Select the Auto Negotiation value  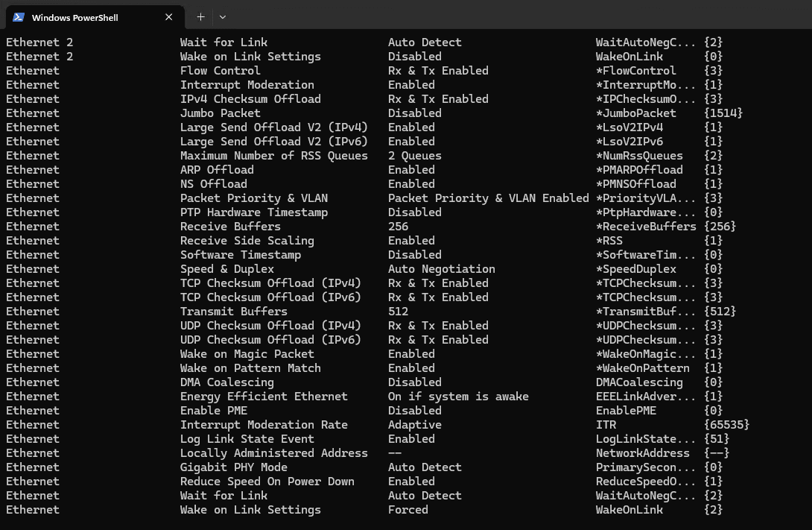[x=441, y=269]
